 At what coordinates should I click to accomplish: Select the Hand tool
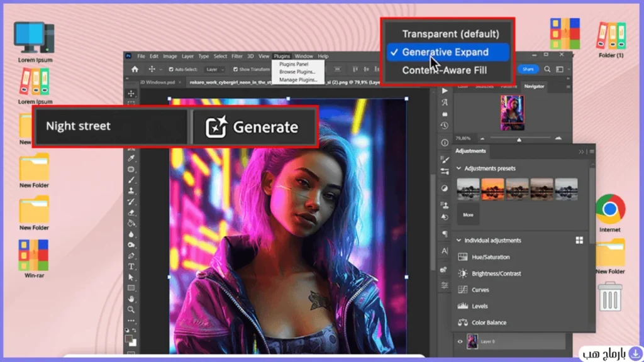pyautogui.click(x=131, y=299)
